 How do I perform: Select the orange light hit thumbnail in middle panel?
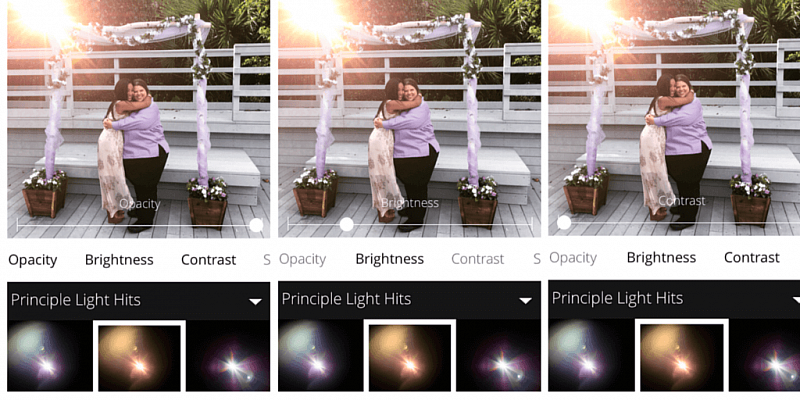pyautogui.click(x=410, y=356)
